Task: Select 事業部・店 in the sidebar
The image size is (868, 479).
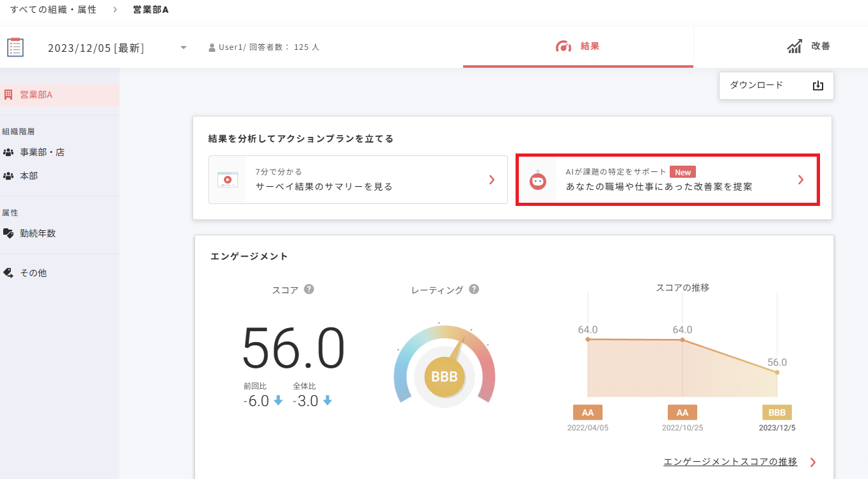Action: (x=42, y=152)
